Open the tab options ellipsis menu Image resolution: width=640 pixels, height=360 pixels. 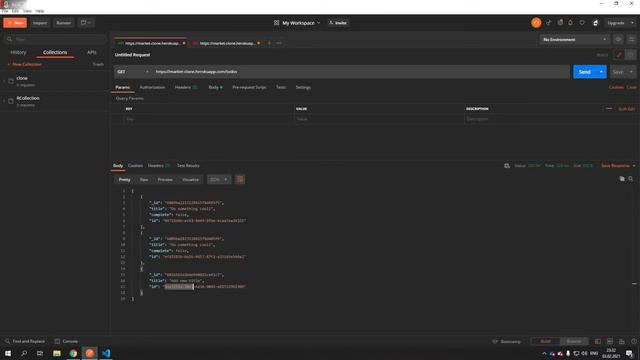279,43
